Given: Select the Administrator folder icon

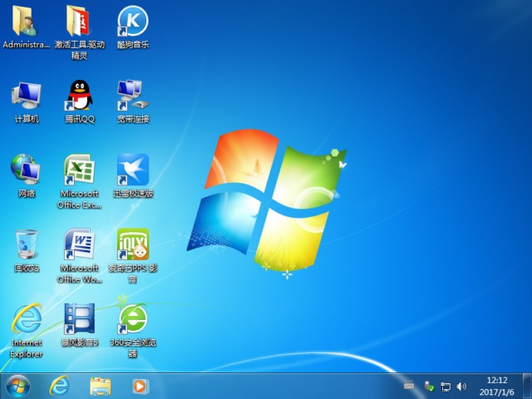Looking at the screenshot, I should pyautogui.click(x=26, y=22).
